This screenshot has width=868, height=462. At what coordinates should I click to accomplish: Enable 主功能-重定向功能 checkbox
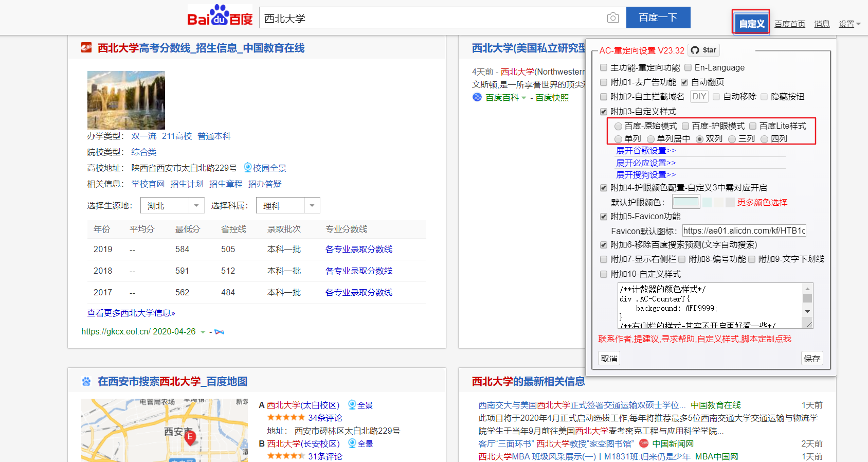[604, 67]
